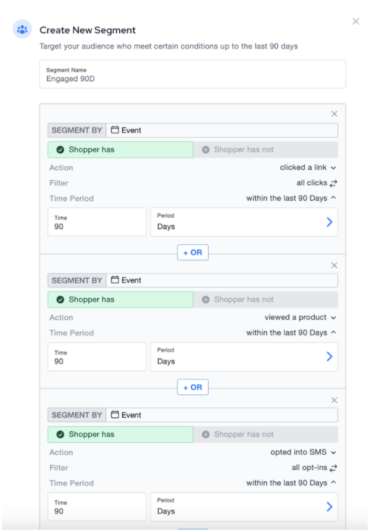
Task: Close the Create New Segment dialog
Action: click(x=356, y=22)
